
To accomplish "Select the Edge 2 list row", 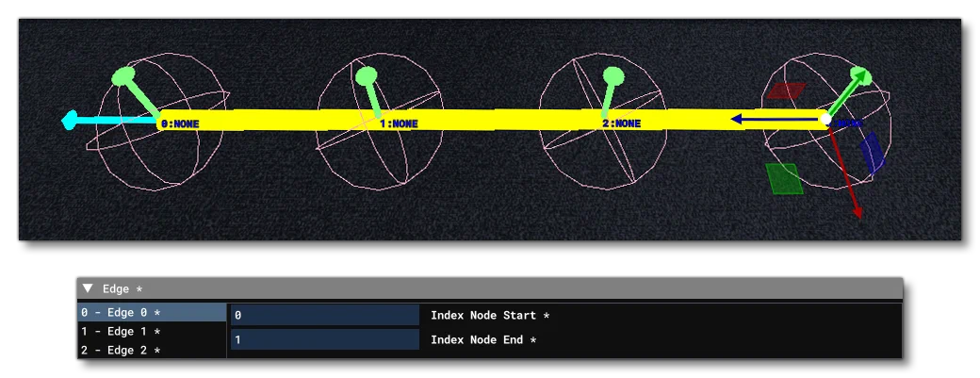I will coord(152,350).
